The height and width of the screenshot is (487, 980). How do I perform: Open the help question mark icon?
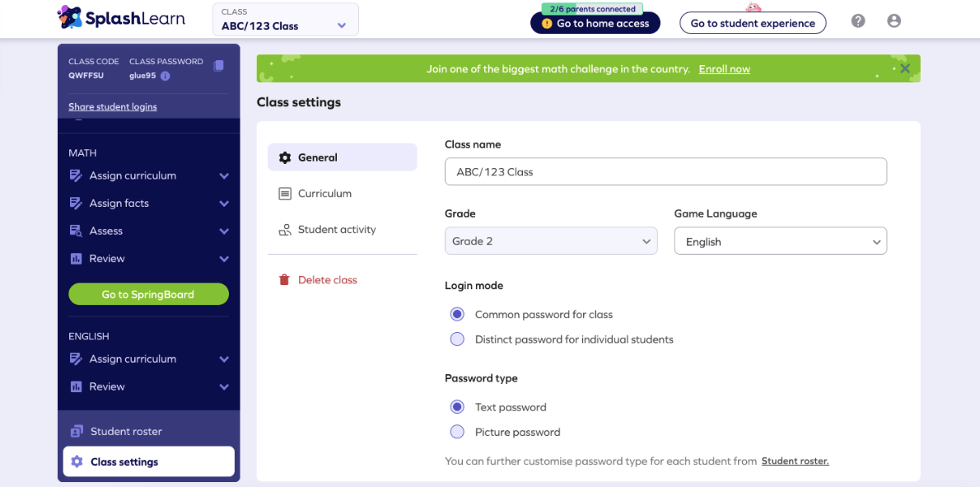857,21
